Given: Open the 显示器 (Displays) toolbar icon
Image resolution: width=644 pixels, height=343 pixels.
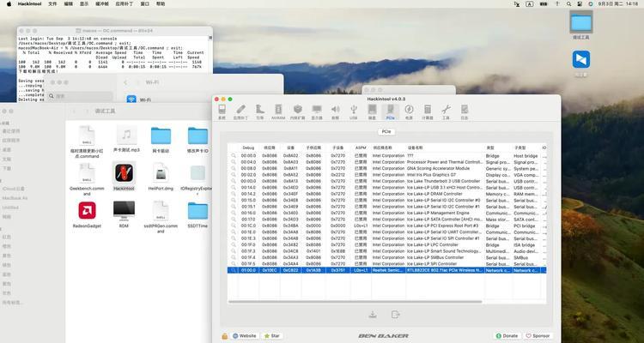Looking at the screenshot, I should (317, 111).
